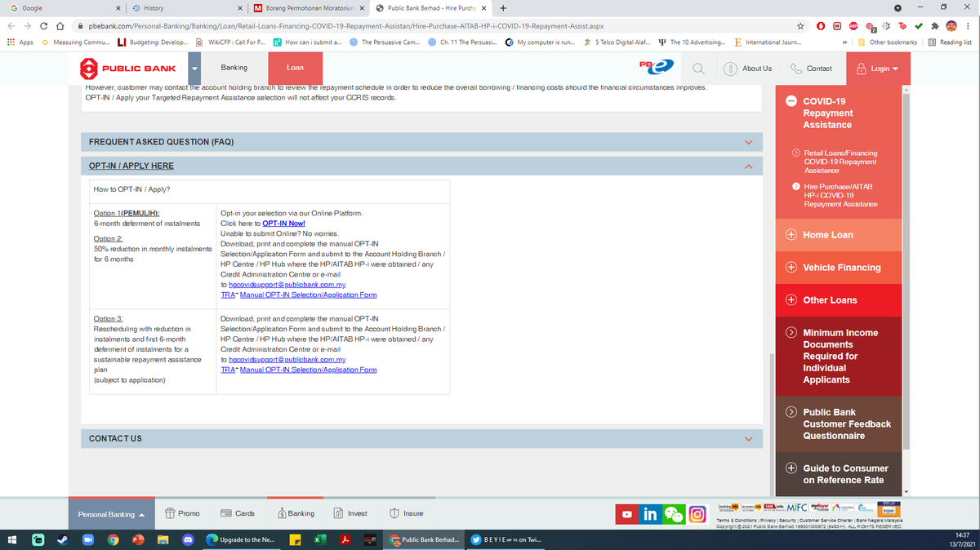Open Insure in the bottom menu

point(406,513)
